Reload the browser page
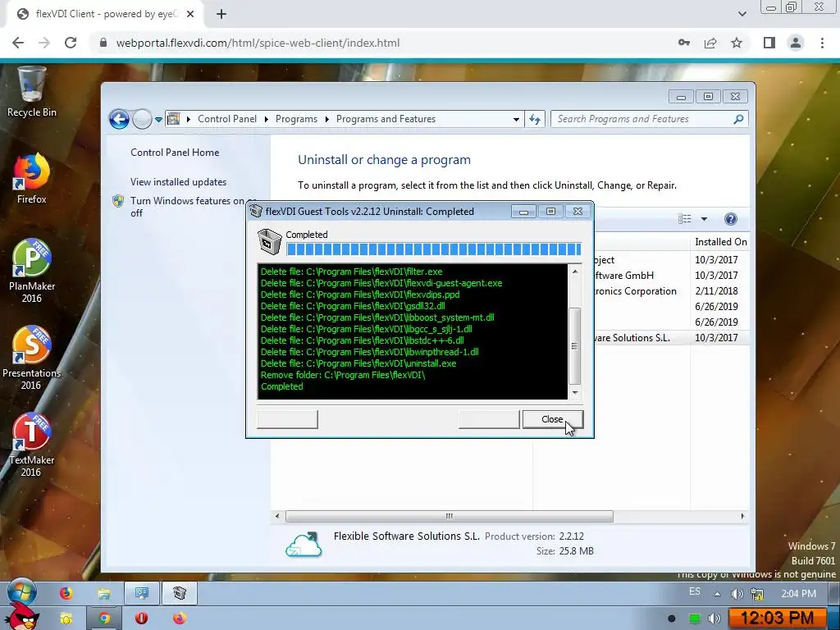This screenshot has width=840, height=630. coord(71,43)
